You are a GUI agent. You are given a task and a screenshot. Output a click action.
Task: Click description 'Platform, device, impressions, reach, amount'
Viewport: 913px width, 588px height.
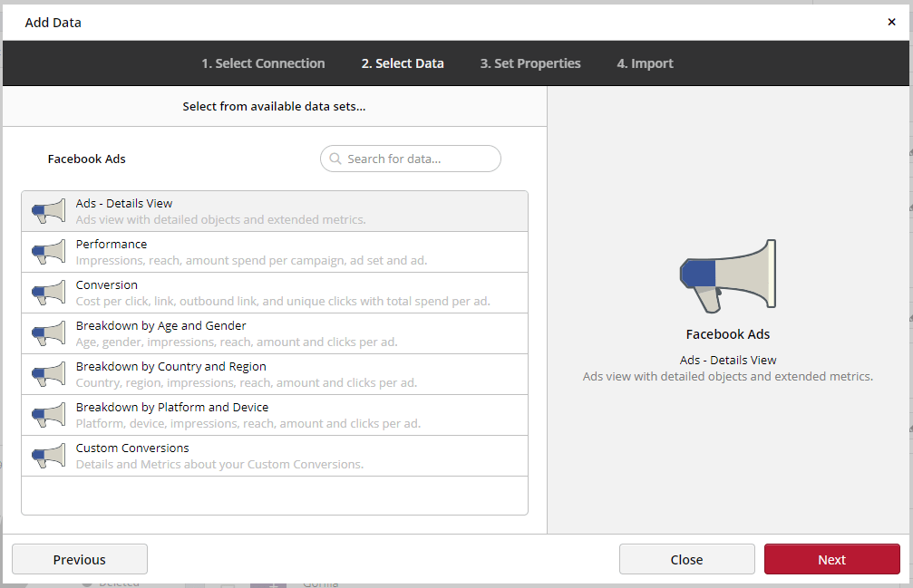[248, 423]
